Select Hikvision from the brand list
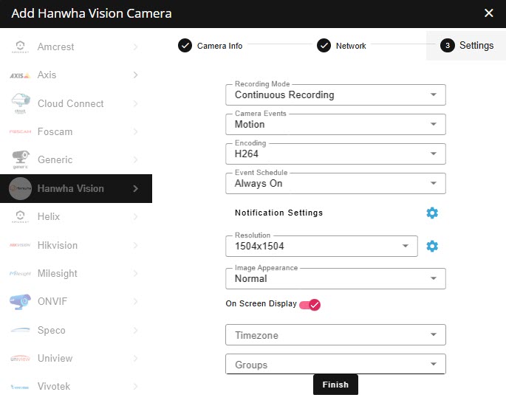 pyautogui.click(x=58, y=245)
